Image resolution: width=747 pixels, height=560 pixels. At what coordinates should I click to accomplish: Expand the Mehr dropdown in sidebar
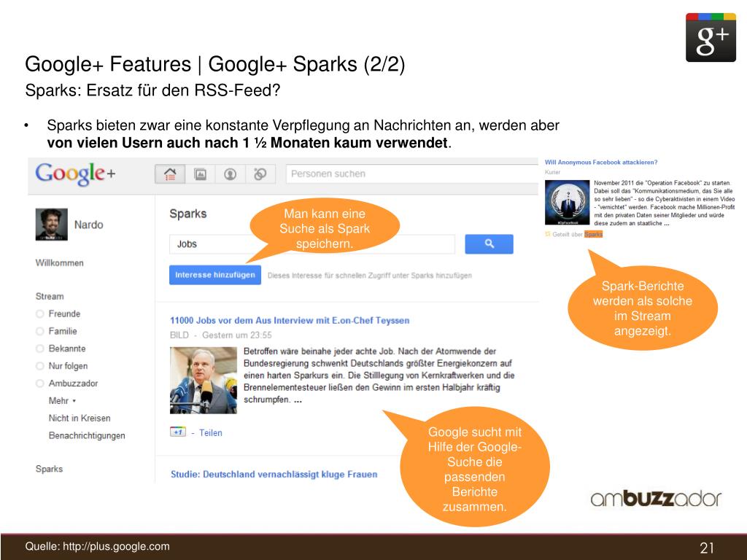tap(63, 400)
